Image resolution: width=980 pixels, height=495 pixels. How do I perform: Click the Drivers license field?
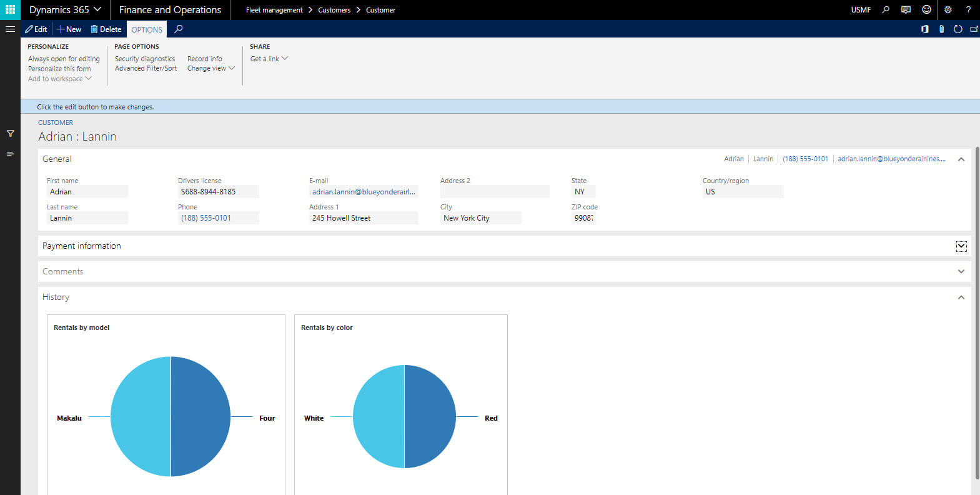tap(218, 192)
